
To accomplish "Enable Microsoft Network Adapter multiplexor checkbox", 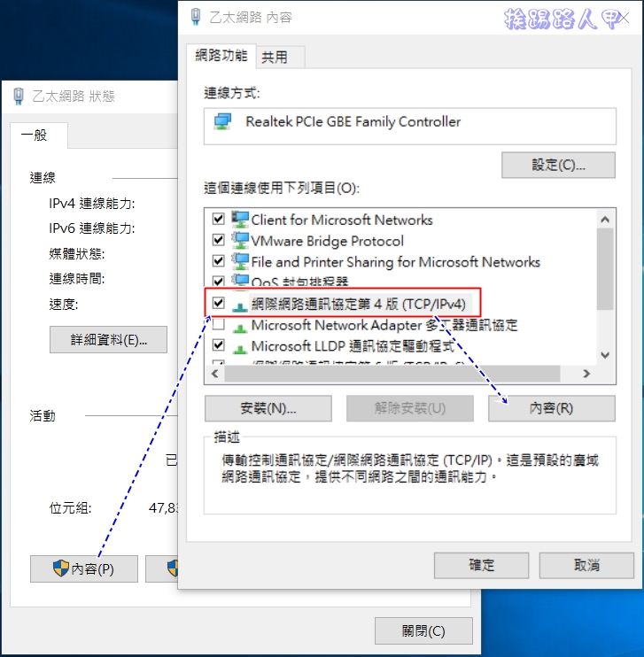I will point(219,324).
